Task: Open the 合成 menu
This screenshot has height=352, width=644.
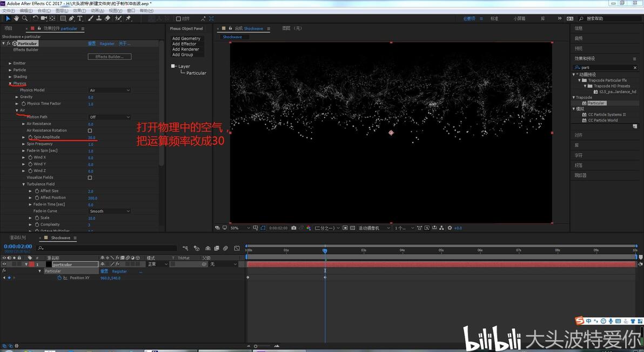Action: point(44,11)
